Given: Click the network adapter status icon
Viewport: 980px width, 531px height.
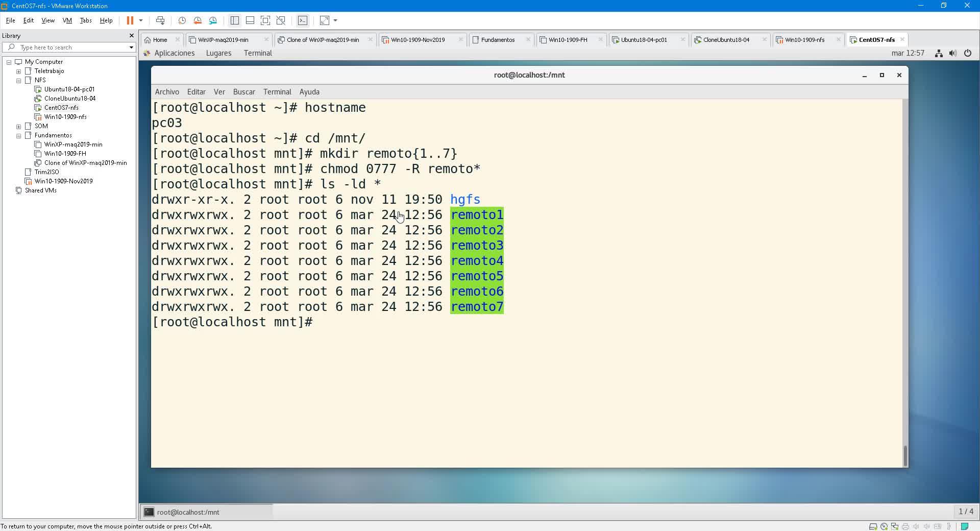Looking at the screenshot, I should (x=894, y=526).
